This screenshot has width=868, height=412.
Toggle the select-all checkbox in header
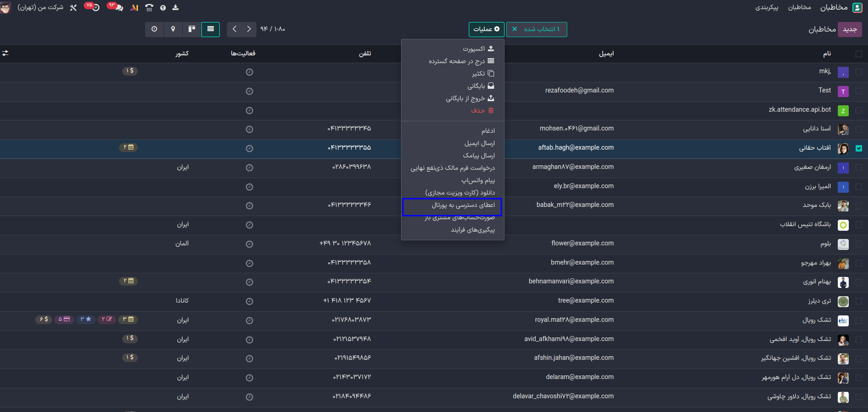coord(859,54)
